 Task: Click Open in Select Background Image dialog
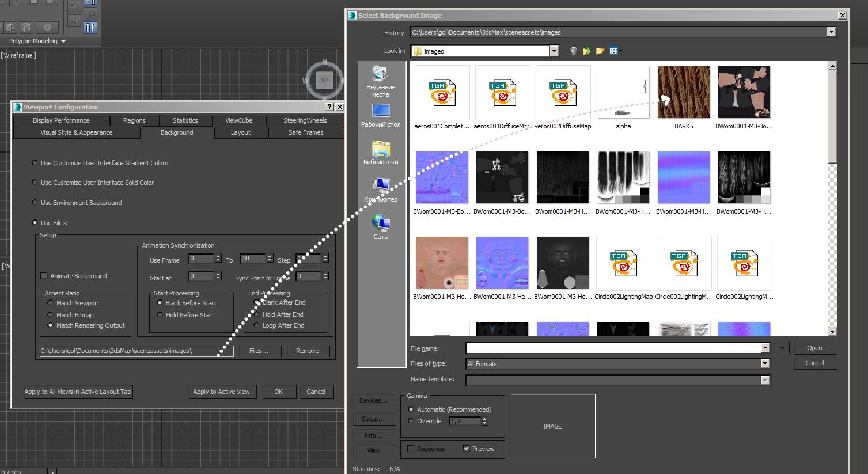814,348
